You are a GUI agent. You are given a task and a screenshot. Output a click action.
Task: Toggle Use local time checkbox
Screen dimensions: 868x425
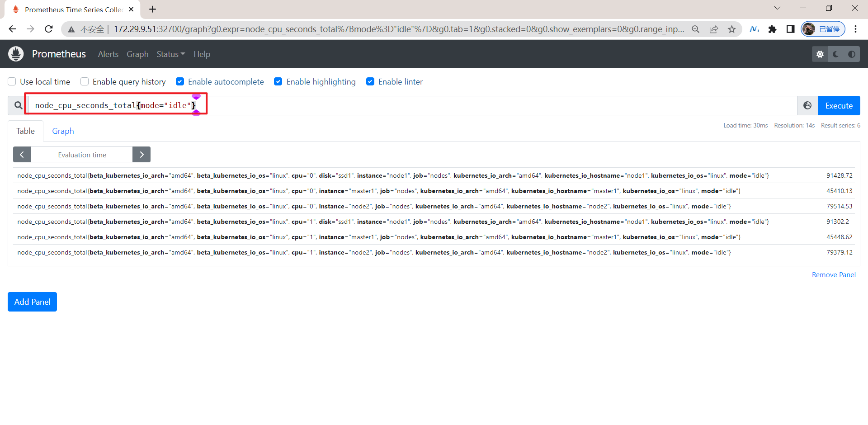[12, 81]
